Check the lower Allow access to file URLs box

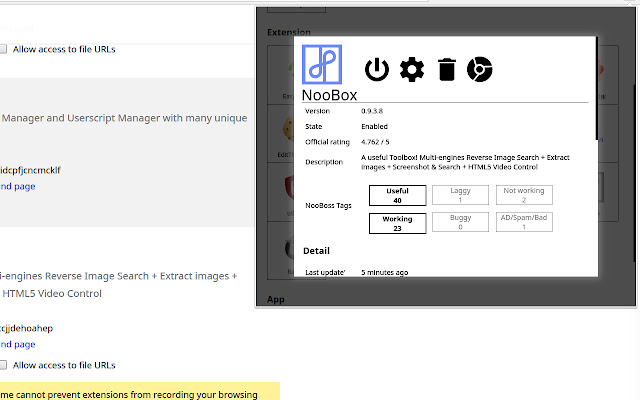click(3, 365)
